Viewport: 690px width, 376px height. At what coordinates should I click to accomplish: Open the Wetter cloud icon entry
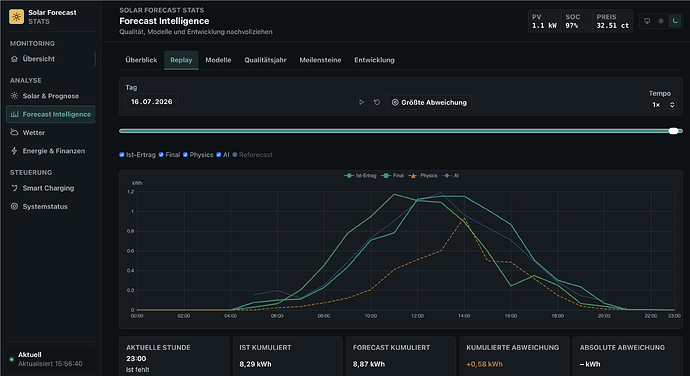pos(14,132)
